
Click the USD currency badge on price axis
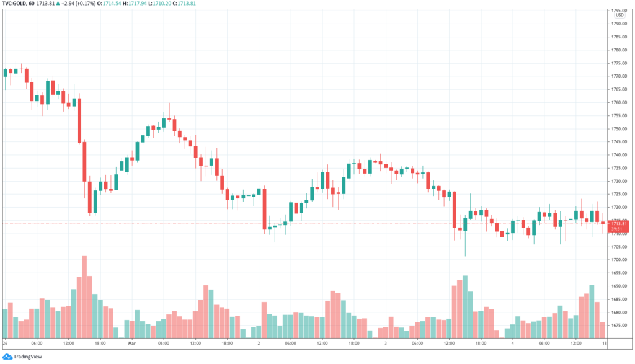pyautogui.click(x=619, y=15)
